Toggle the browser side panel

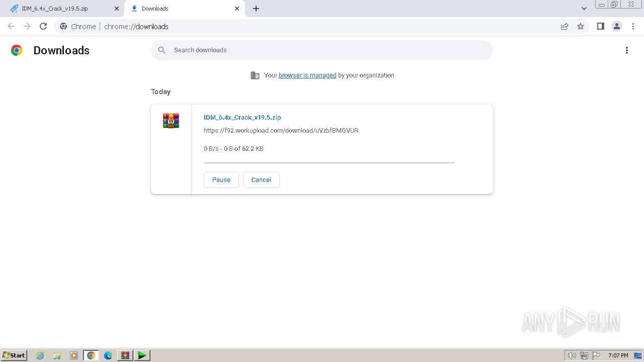[601, 26]
